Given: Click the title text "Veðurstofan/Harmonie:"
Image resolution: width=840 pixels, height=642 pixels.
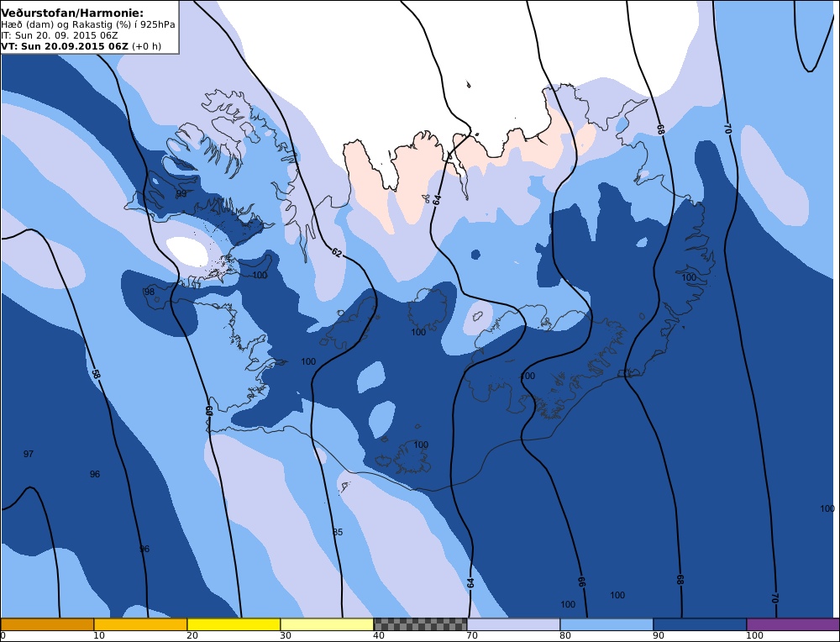Looking at the screenshot, I should click(72, 13).
